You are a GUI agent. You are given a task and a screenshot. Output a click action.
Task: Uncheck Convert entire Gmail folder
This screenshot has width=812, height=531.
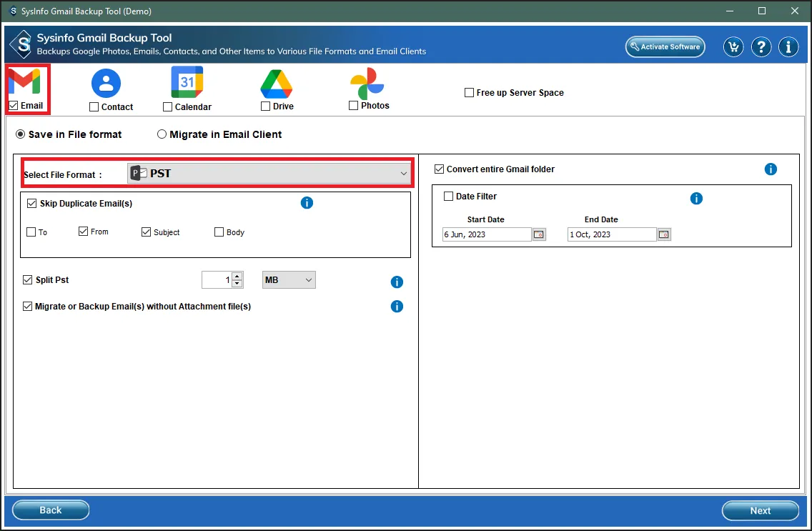point(439,169)
